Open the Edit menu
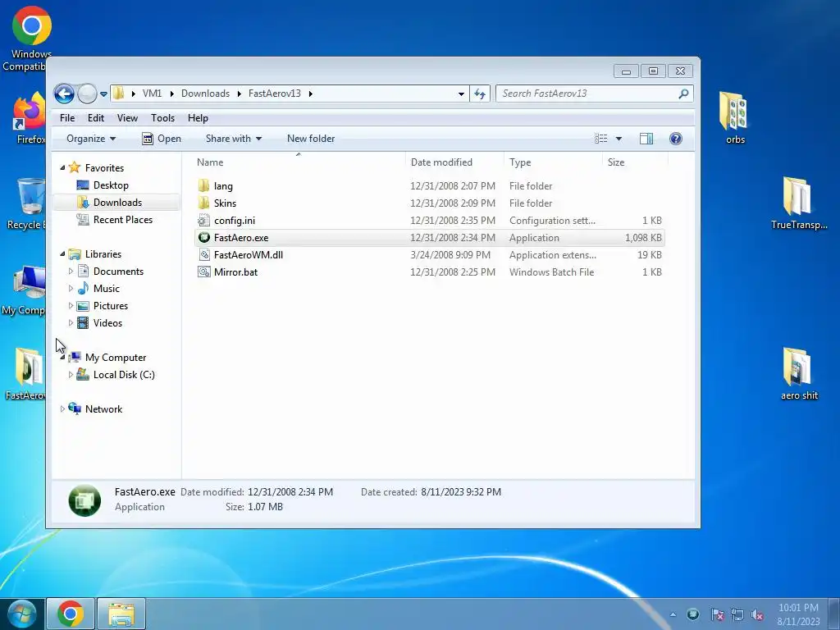Viewport: 840px width, 630px height. (96, 118)
